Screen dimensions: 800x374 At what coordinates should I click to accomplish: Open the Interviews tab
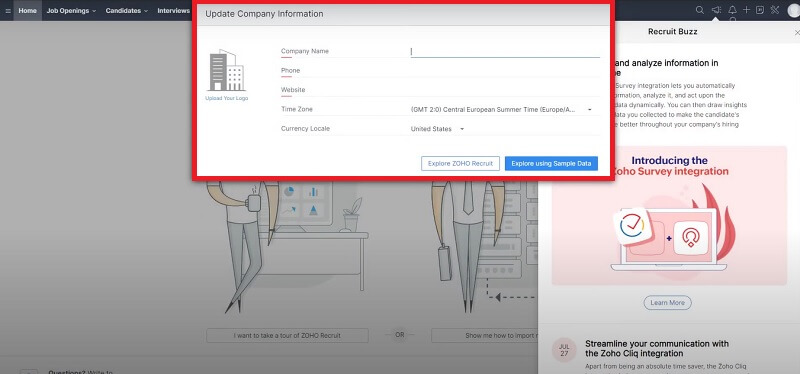(173, 10)
